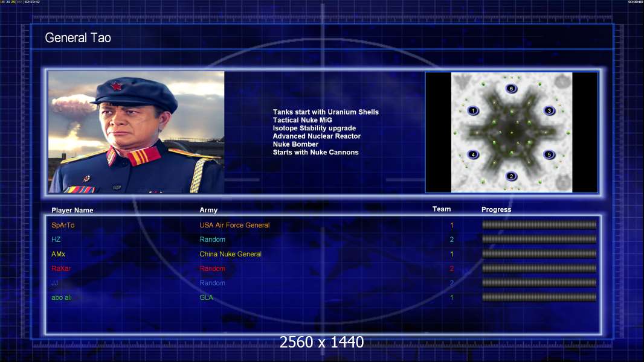Click team number for RaXar

(452, 268)
